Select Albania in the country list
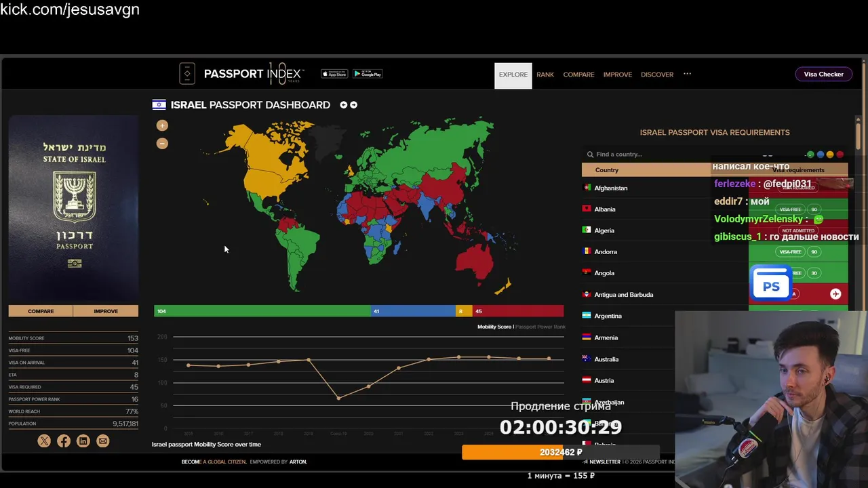Viewport: 868px width, 488px height. [x=605, y=209]
